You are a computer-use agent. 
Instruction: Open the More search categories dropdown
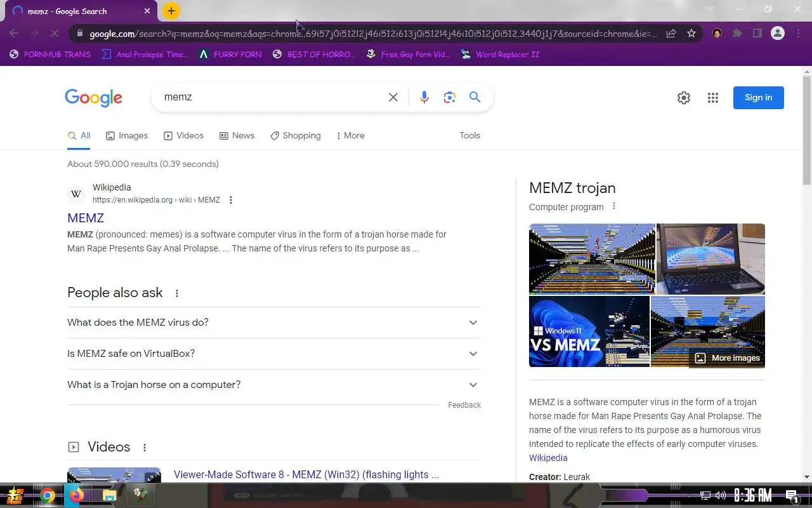350,136
